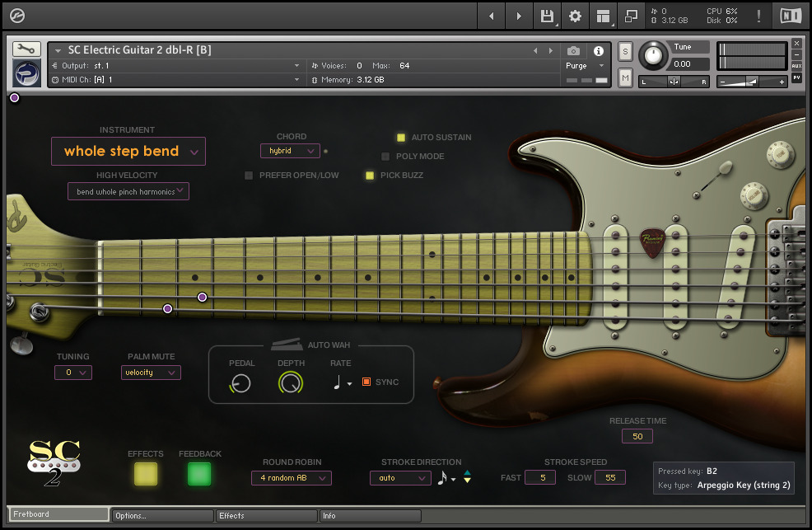
Task: Open the Instrument dropdown showing whole step bend
Action: (x=128, y=152)
